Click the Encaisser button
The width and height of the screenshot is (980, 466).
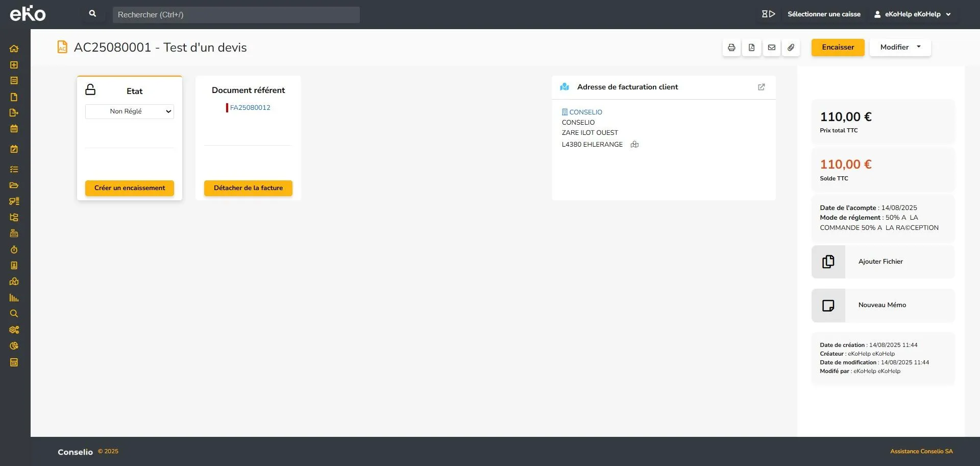tap(838, 48)
